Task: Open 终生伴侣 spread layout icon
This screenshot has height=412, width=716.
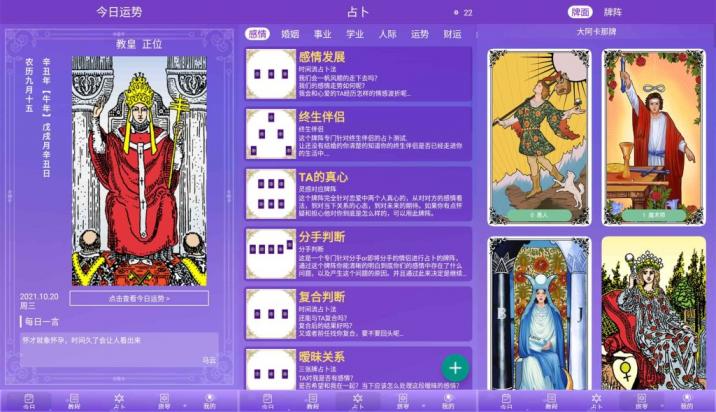Action: click(271, 134)
